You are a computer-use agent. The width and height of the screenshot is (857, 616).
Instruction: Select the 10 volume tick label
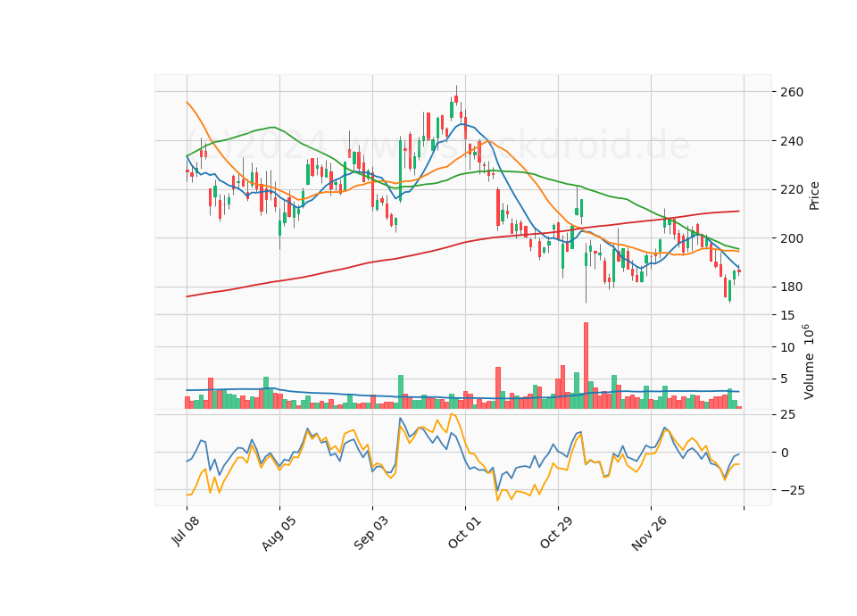[x=788, y=347]
